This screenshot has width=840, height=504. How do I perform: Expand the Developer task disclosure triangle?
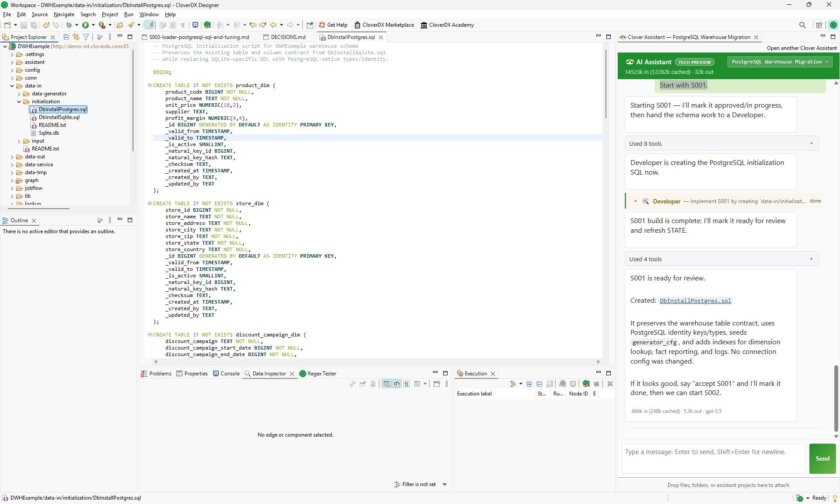pos(636,201)
